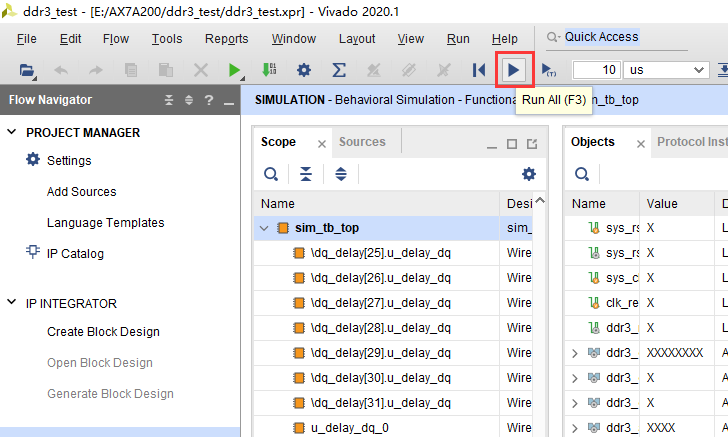Open the Help menu
The width and height of the screenshot is (728, 437).
click(x=504, y=39)
